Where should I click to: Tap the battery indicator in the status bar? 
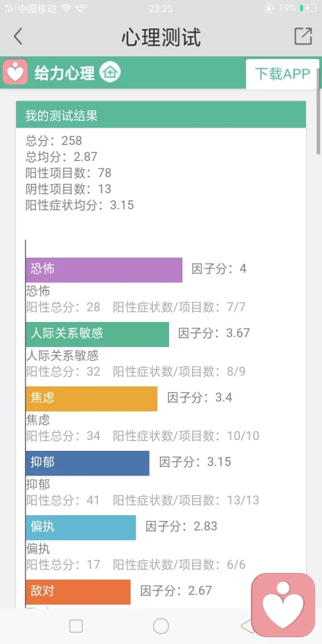coord(308,8)
